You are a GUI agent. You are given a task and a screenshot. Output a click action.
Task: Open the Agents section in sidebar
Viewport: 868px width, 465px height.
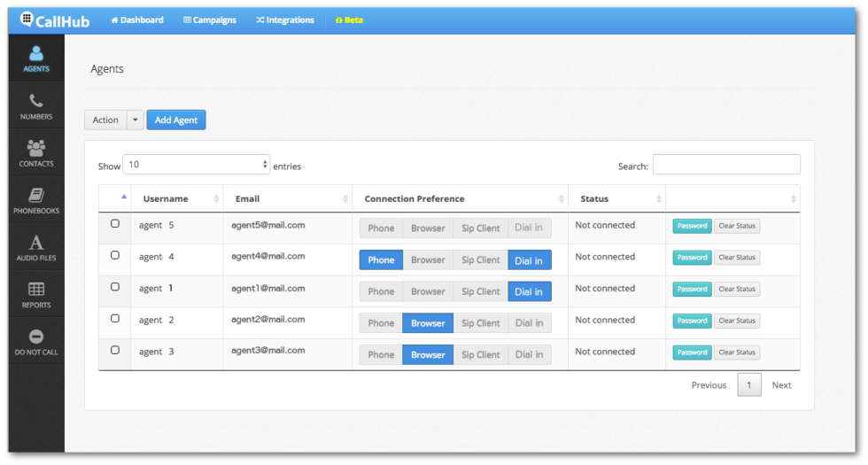(36, 58)
